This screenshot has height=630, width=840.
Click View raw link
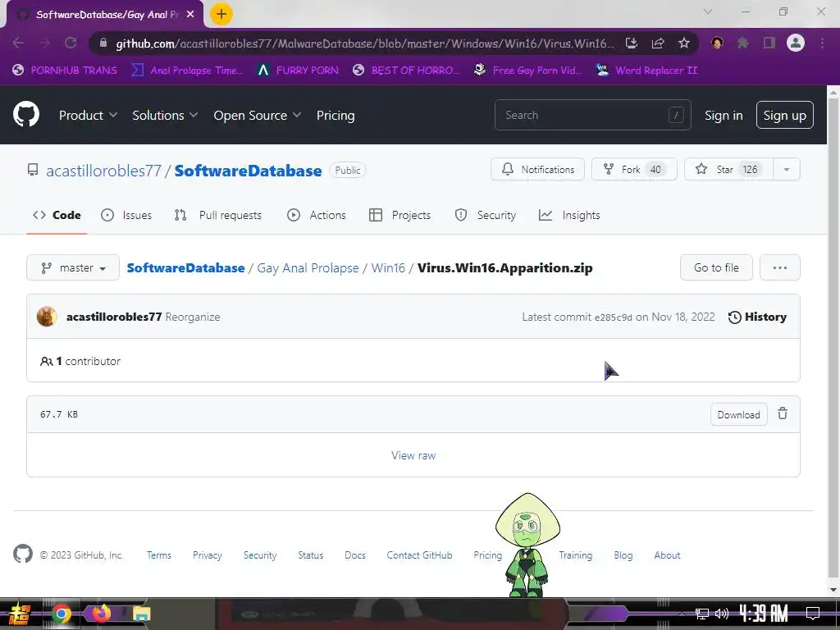pos(413,455)
